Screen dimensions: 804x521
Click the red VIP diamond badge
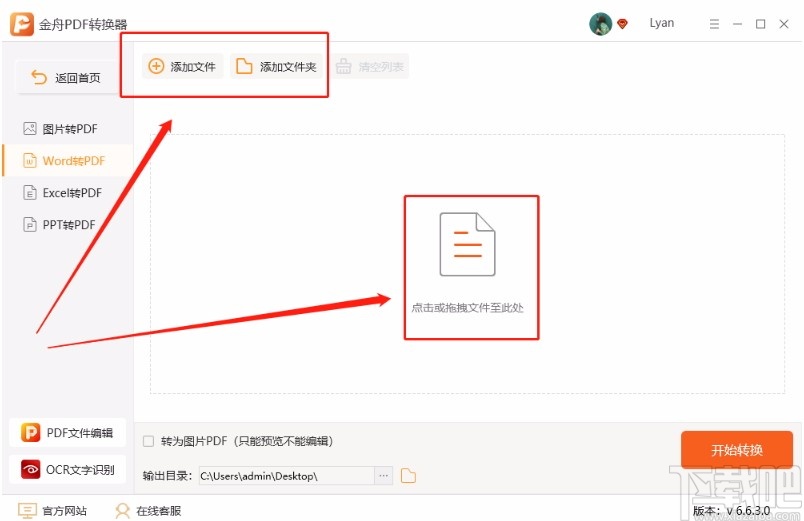tap(622, 24)
